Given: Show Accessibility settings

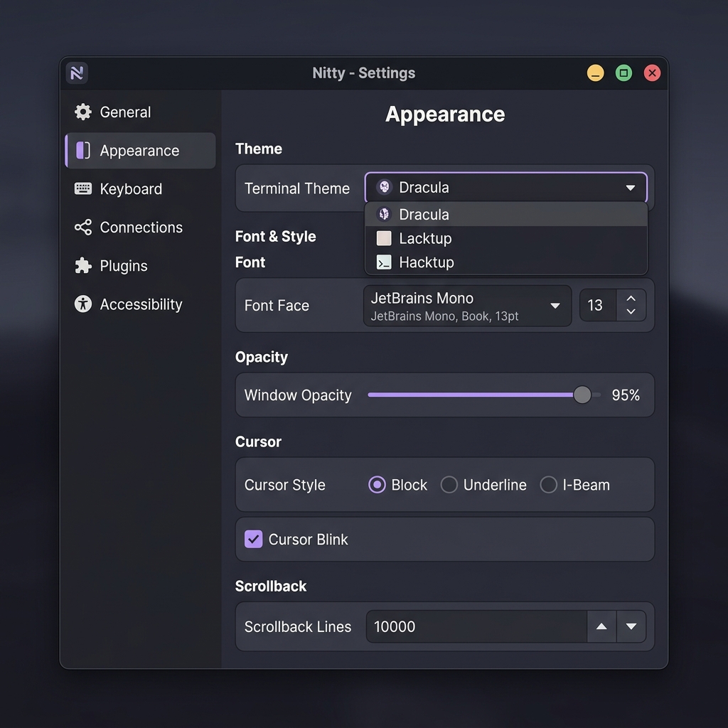Looking at the screenshot, I should point(140,304).
